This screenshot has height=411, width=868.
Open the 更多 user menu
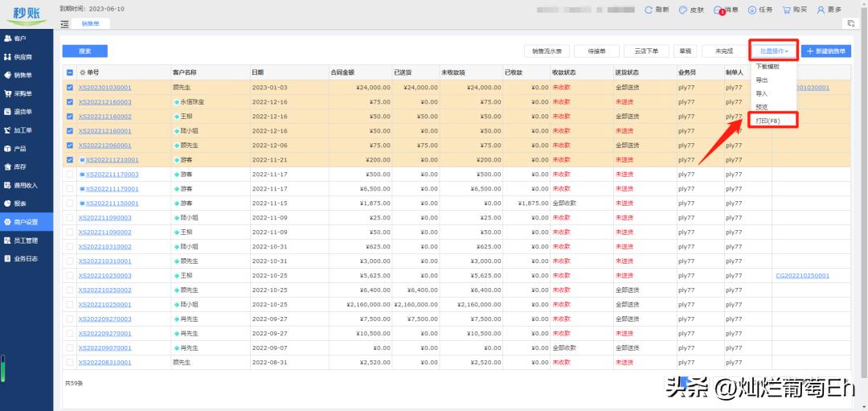coord(829,10)
